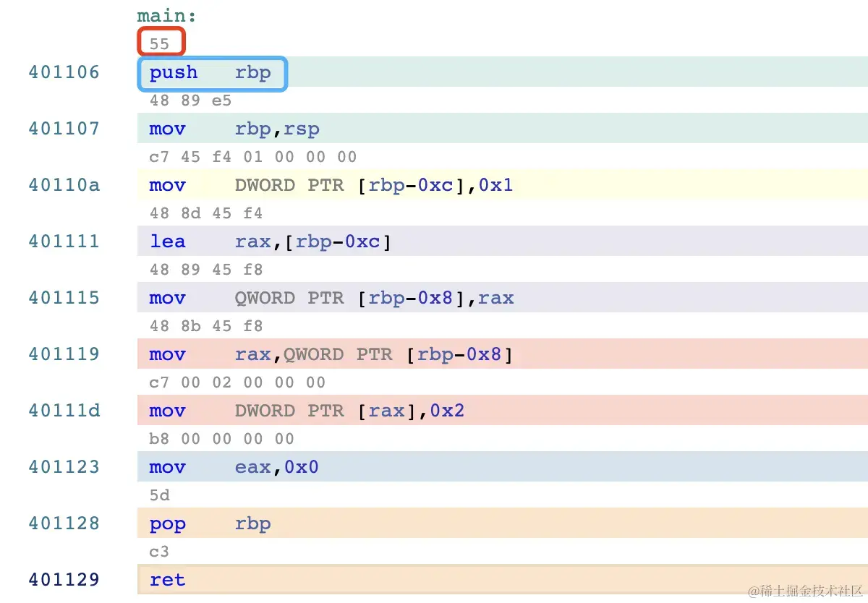Select the 'c7 00 02 00 00 00' bytes
The height and width of the screenshot is (603, 868).
coord(237,382)
